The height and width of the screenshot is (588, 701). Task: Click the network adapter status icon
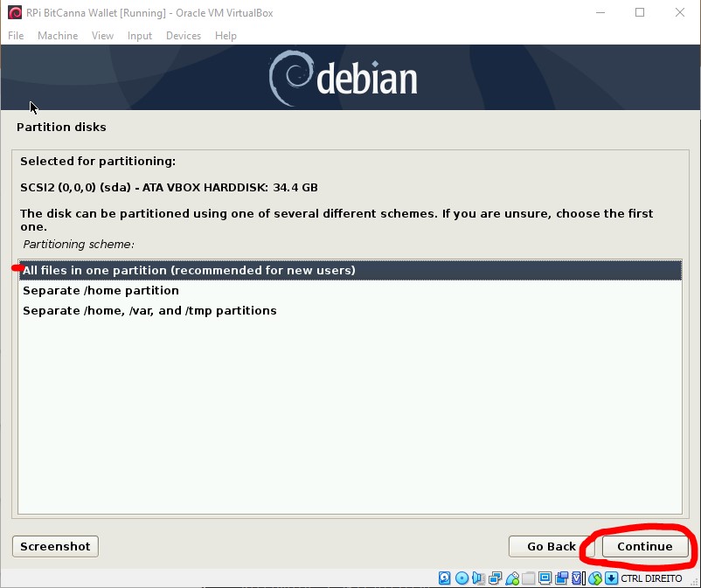[x=496, y=578]
